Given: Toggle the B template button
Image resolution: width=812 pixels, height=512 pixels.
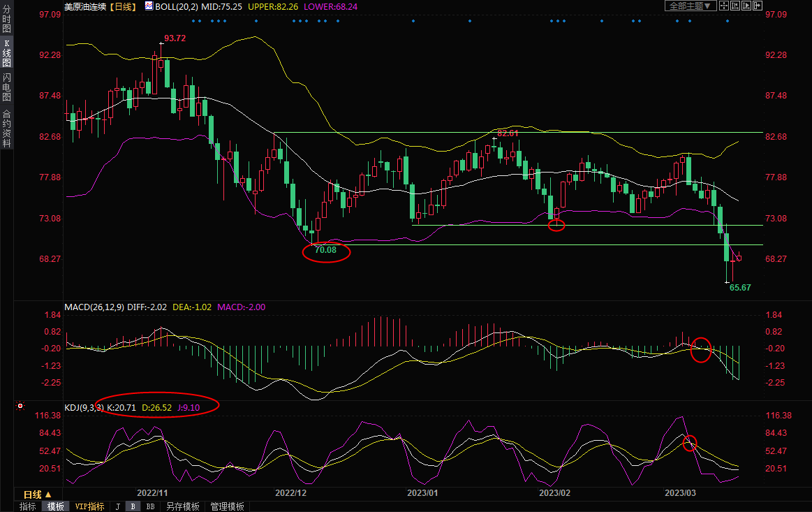Looking at the screenshot, I should pyautogui.click(x=133, y=506).
